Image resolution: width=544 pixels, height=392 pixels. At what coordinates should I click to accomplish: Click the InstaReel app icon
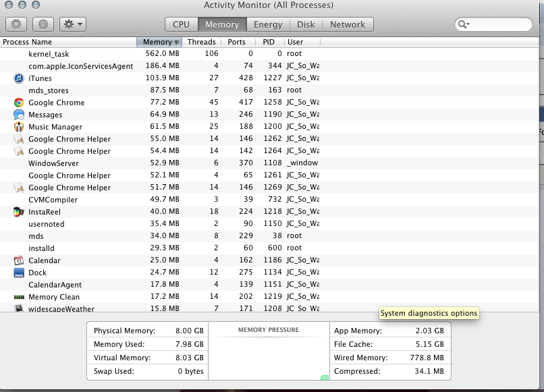coord(19,212)
